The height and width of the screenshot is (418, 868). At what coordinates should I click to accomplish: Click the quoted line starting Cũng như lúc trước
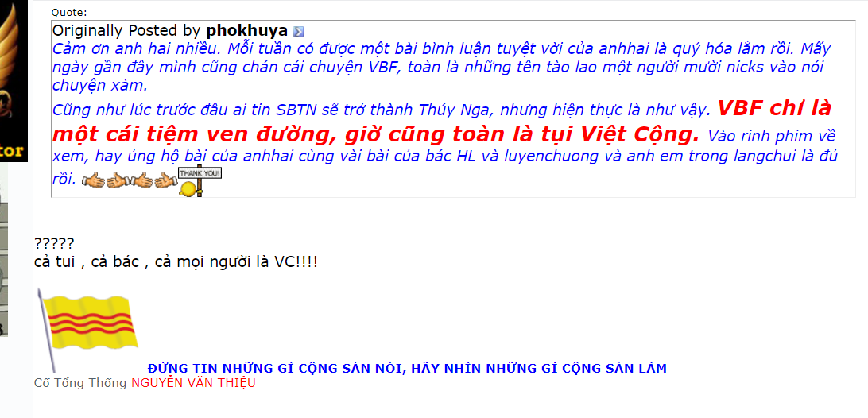381,110
